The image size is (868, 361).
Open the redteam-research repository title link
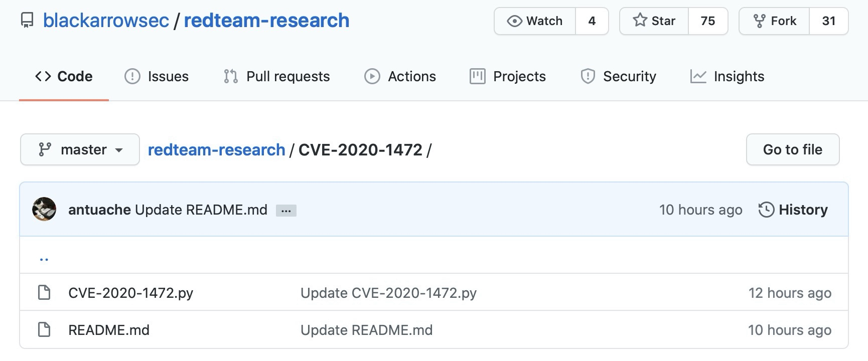pyautogui.click(x=266, y=21)
